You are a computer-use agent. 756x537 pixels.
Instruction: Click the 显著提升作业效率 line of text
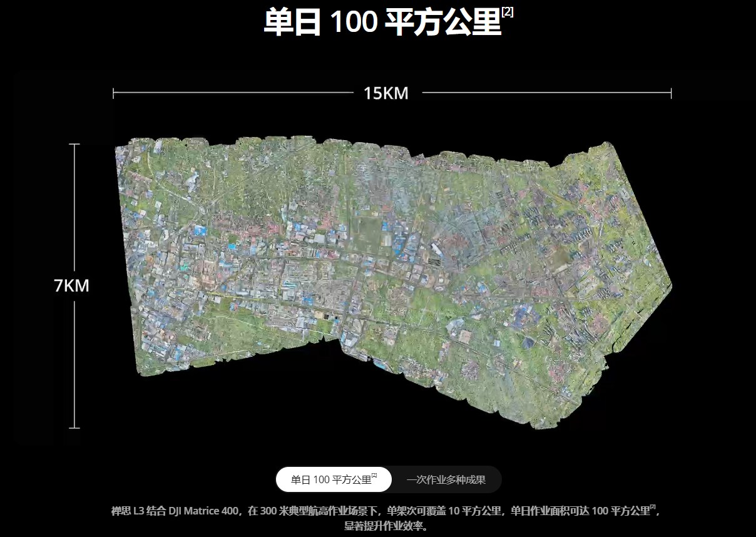pyautogui.click(x=386, y=526)
